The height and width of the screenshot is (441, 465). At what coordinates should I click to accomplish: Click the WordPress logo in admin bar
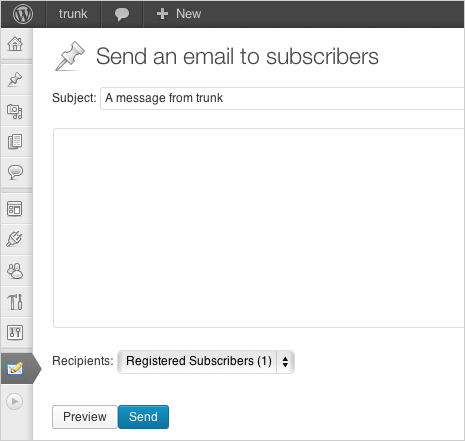tap(23, 14)
